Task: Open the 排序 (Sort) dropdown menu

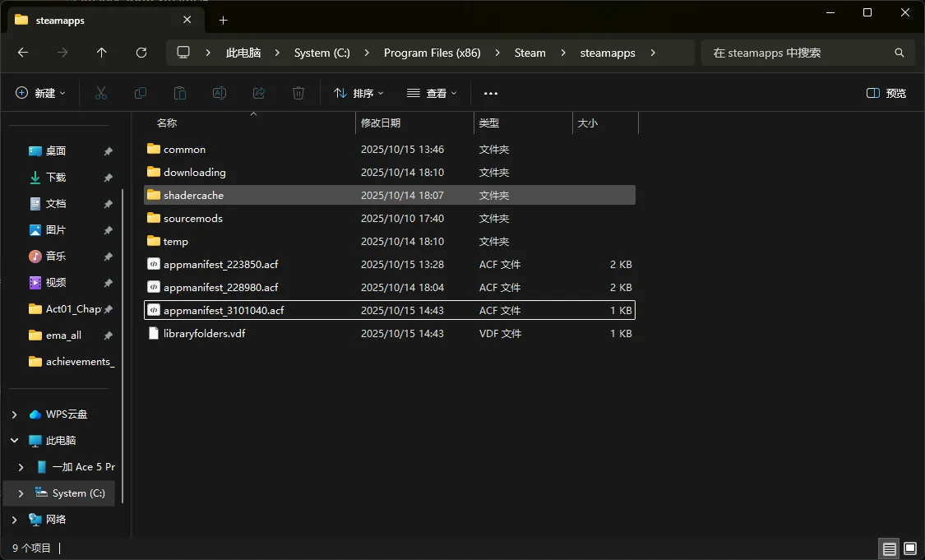Action: point(358,93)
